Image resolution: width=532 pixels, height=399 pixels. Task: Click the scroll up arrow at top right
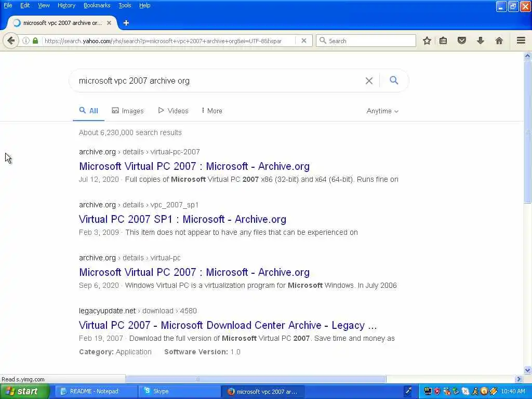coord(527,56)
